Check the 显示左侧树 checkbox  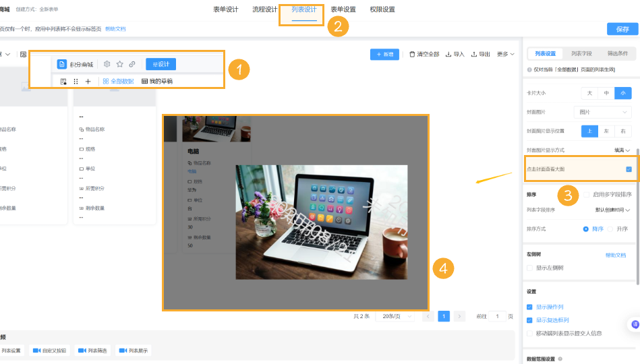[530, 268]
